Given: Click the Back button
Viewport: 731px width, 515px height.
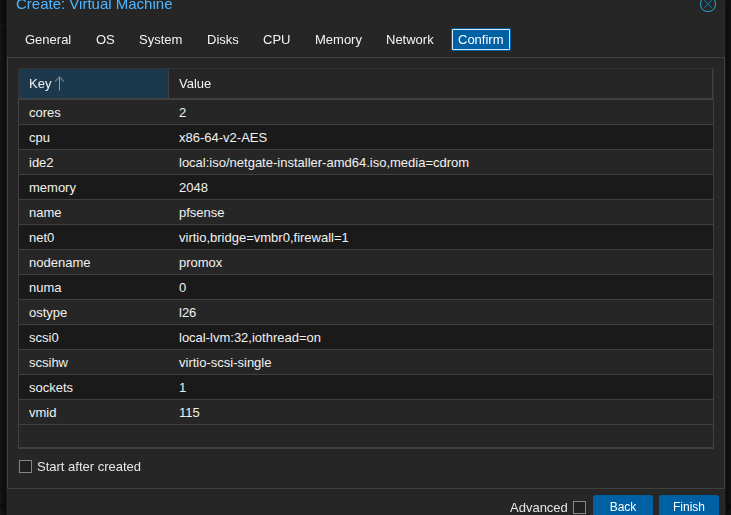Looking at the screenshot, I should tap(622, 506).
